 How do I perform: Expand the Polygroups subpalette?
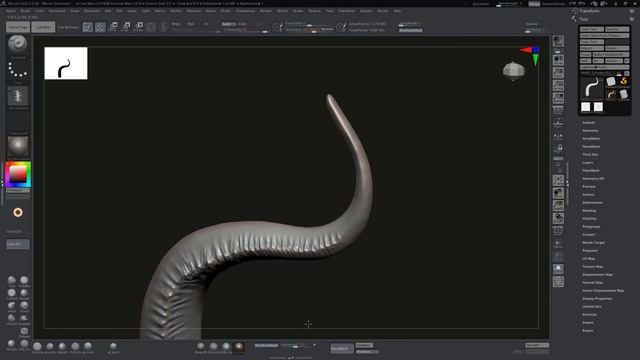[x=591, y=227]
